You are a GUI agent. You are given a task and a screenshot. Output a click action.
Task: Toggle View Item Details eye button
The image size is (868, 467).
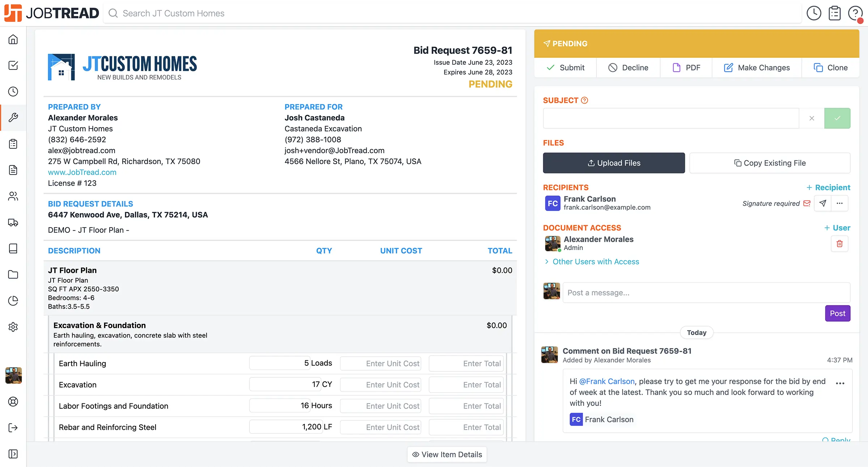(x=447, y=454)
